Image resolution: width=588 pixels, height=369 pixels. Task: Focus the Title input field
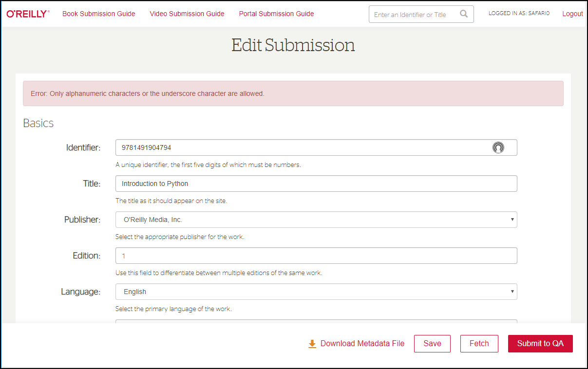(316, 184)
